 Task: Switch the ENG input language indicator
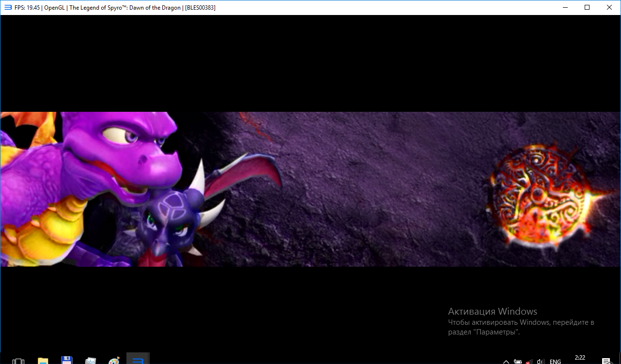click(x=555, y=361)
